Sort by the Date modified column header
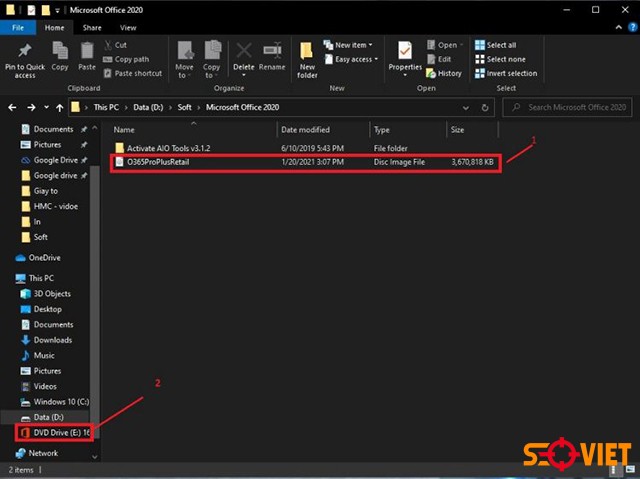Viewport: 640px width, 479px height. click(305, 130)
